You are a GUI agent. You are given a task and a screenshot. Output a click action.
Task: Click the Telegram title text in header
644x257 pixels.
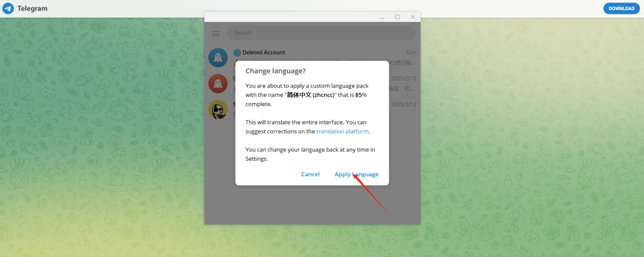pos(33,9)
